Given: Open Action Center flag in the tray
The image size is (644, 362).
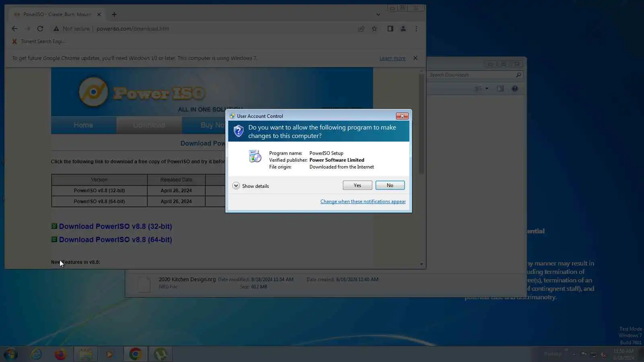Looking at the screenshot, I should [584, 354].
